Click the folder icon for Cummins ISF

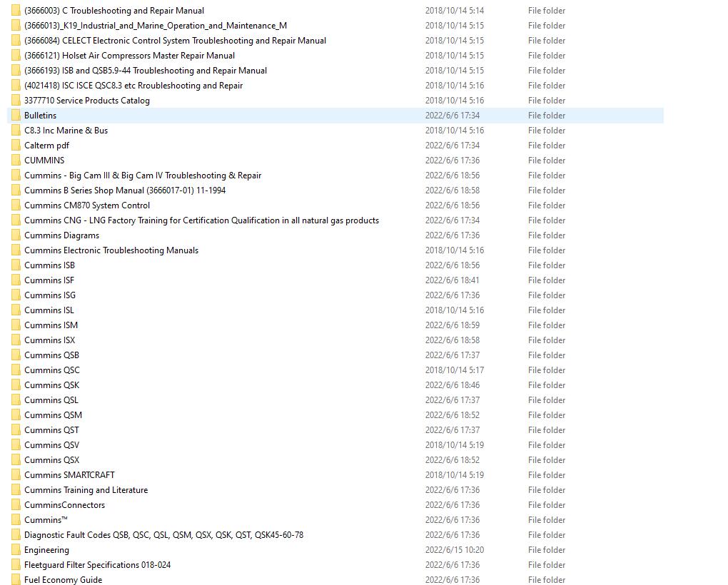point(16,280)
